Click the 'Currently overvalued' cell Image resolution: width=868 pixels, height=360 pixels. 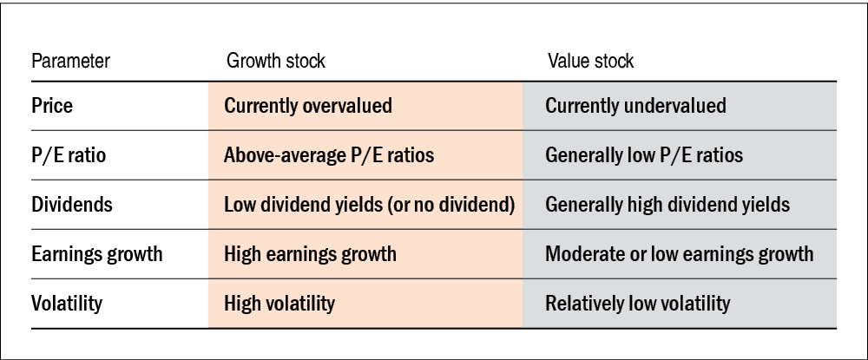click(x=308, y=106)
